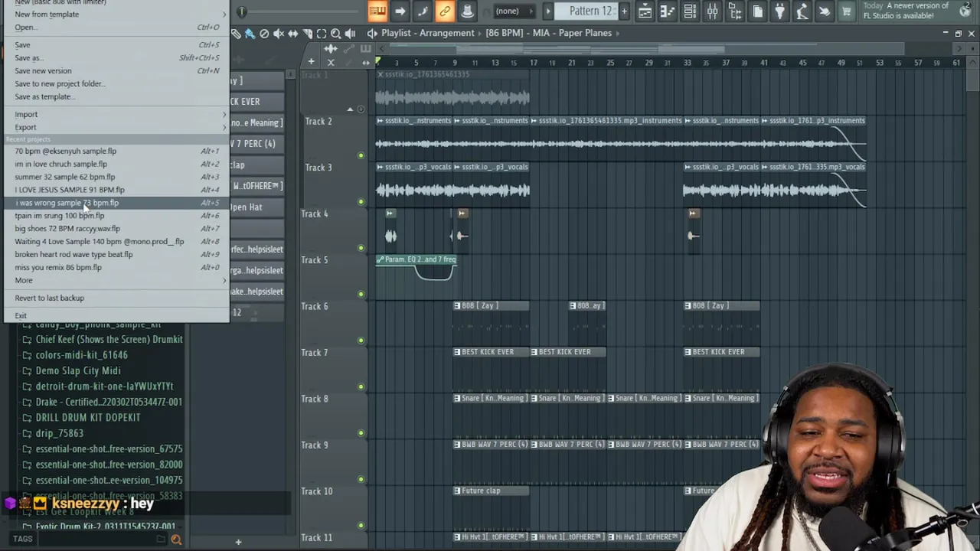
Task: Mute Track 2 using its green dot
Action: (x=361, y=155)
